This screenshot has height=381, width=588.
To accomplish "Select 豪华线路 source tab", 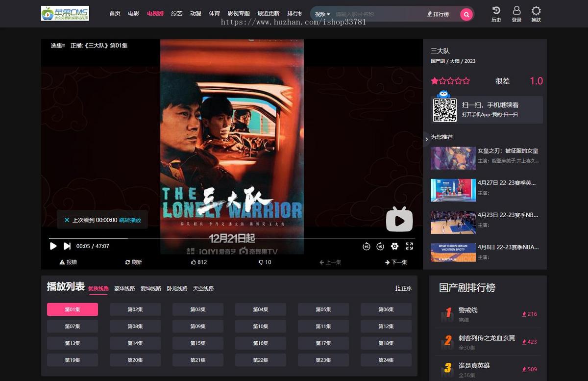I will (x=124, y=288).
